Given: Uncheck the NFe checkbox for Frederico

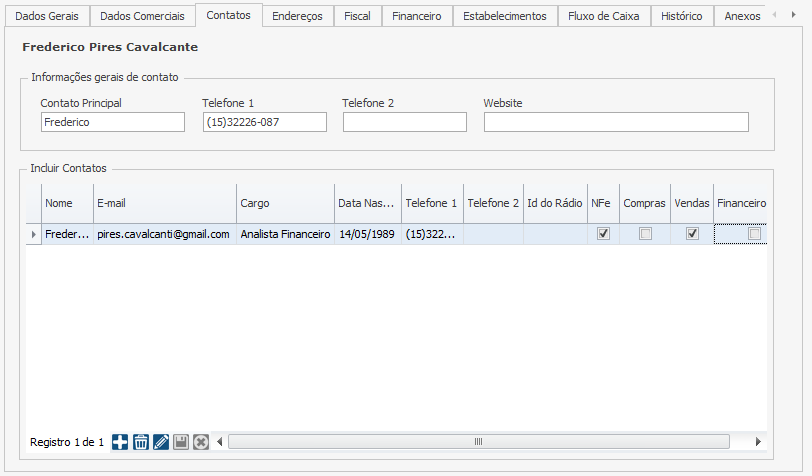Looking at the screenshot, I should [x=603, y=234].
